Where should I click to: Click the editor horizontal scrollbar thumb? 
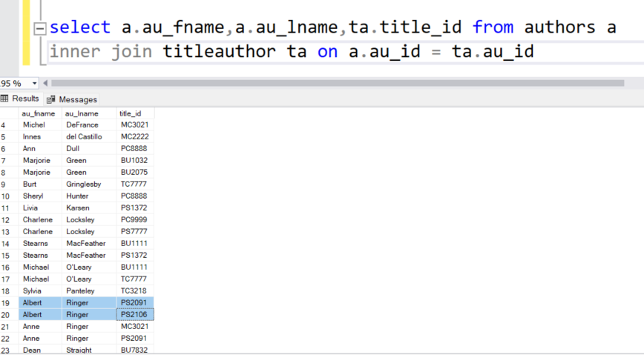click(x=338, y=83)
